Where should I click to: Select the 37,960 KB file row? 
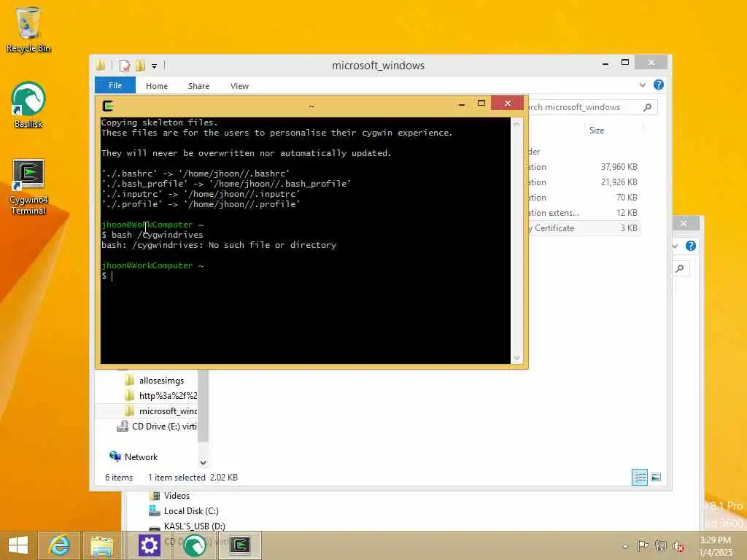(x=583, y=167)
